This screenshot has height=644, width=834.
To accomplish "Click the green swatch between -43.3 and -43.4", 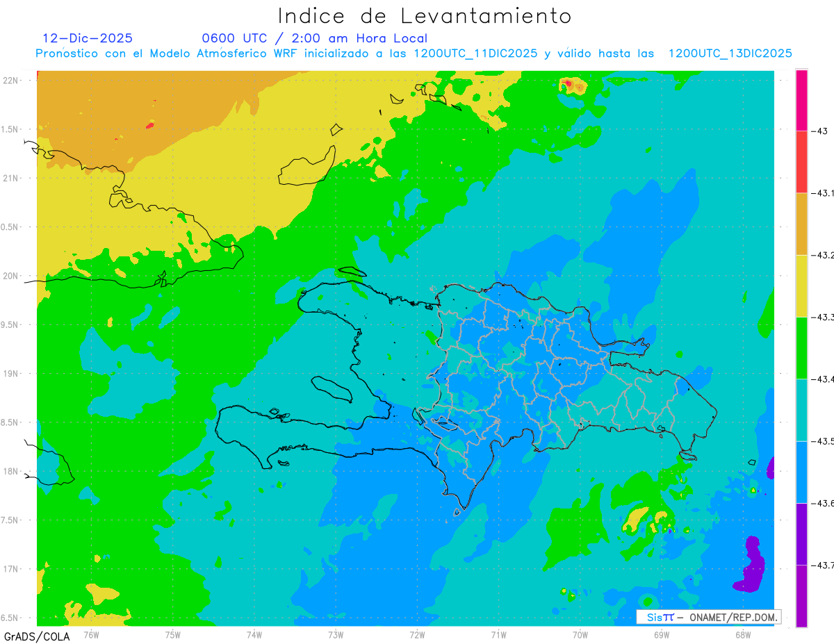I will (x=801, y=347).
